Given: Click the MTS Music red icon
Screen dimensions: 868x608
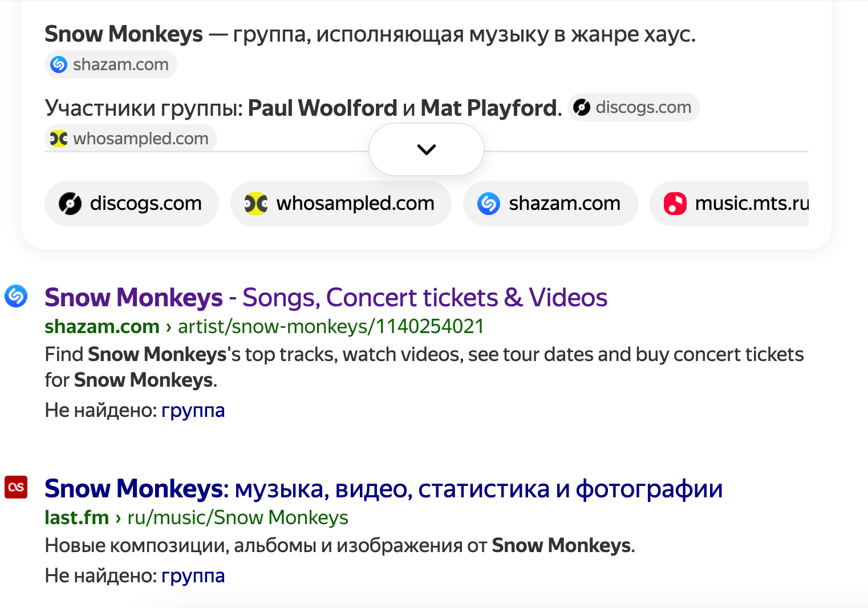Looking at the screenshot, I should coord(675,204).
